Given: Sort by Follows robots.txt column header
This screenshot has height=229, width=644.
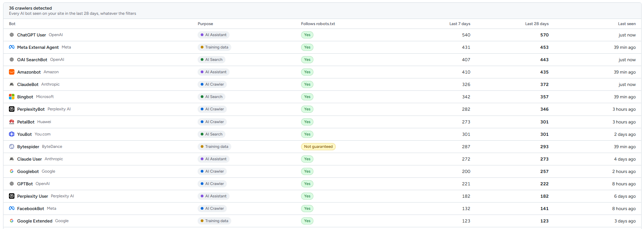Looking at the screenshot, I should coord(318,24).
